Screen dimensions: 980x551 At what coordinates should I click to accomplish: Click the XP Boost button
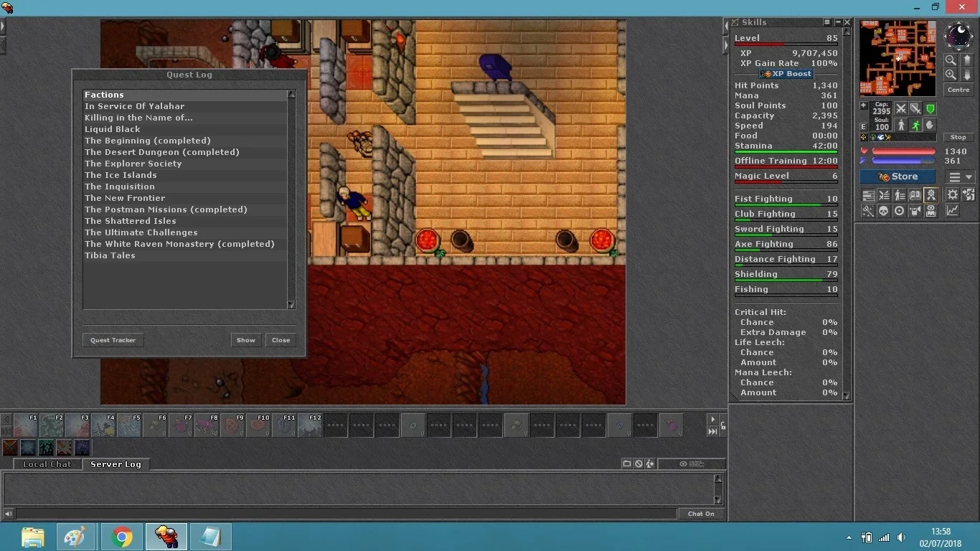click(786, 74)
